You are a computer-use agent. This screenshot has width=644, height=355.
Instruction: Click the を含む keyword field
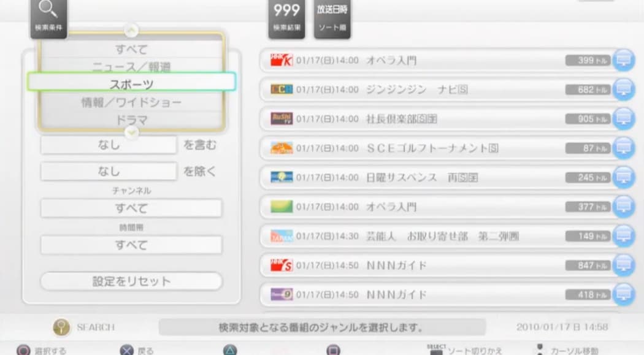(109, 145)
